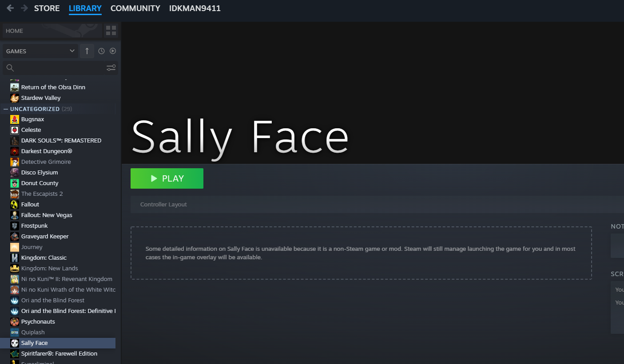Click Ori Definitive Edition icon
Screen dimensions: 624x364
pos(15,311)
